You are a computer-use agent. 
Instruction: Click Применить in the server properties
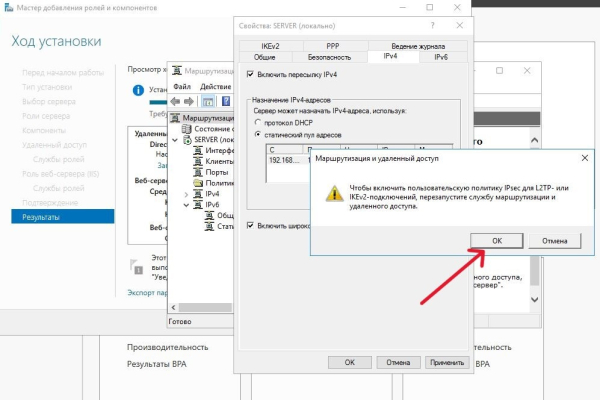coord(447,362)
